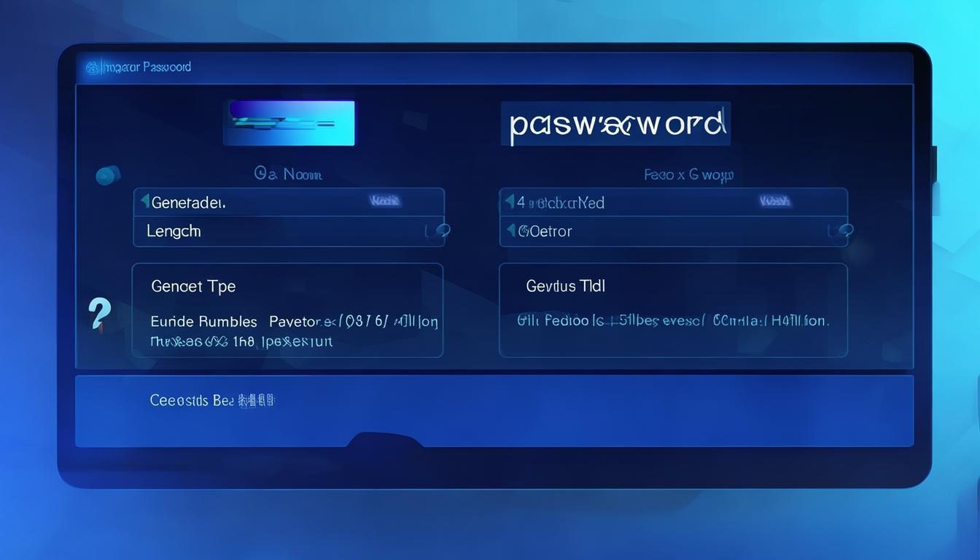Screen dimensions: 980x560
Task: Click the pasword text field
Action: pos(616,125)
